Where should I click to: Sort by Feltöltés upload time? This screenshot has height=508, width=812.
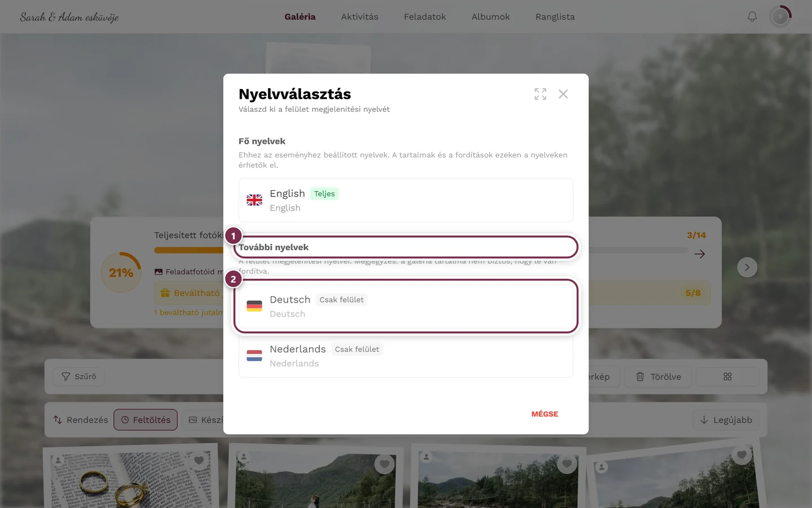(x=146, y=420)
